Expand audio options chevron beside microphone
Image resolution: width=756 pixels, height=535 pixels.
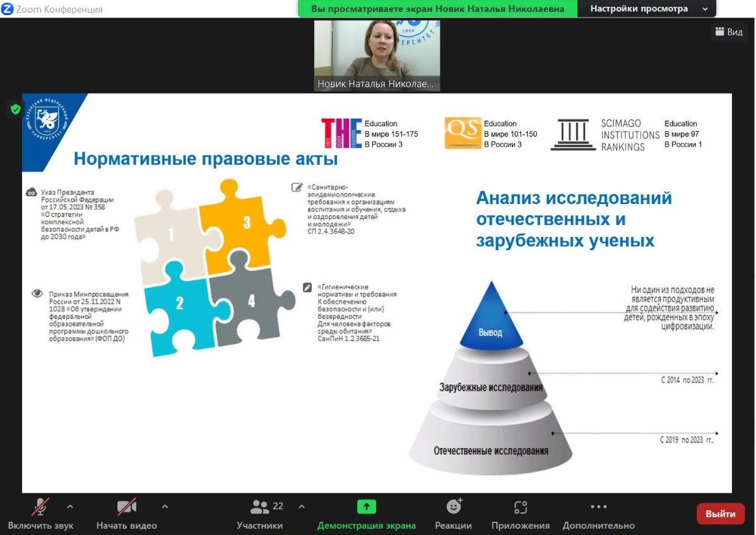pyautogui.click(x=70, y=507)
